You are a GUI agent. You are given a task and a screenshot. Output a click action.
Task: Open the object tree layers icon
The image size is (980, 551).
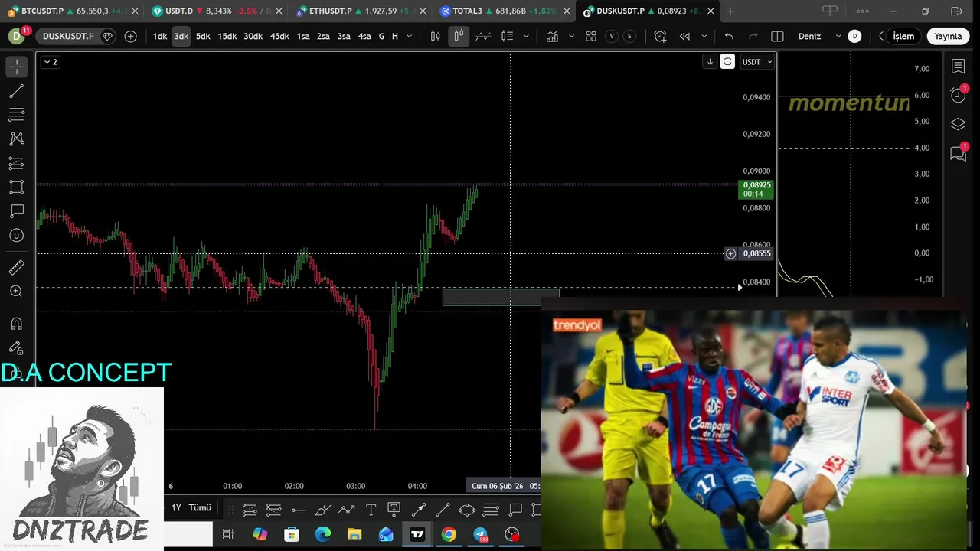(x=958, y=124)
